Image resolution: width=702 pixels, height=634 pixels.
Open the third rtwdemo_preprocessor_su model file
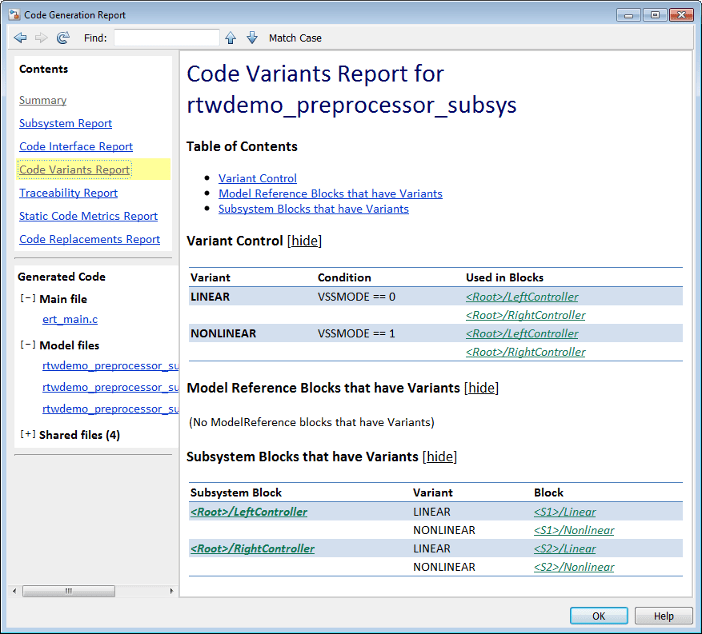[x=110, y=409]
